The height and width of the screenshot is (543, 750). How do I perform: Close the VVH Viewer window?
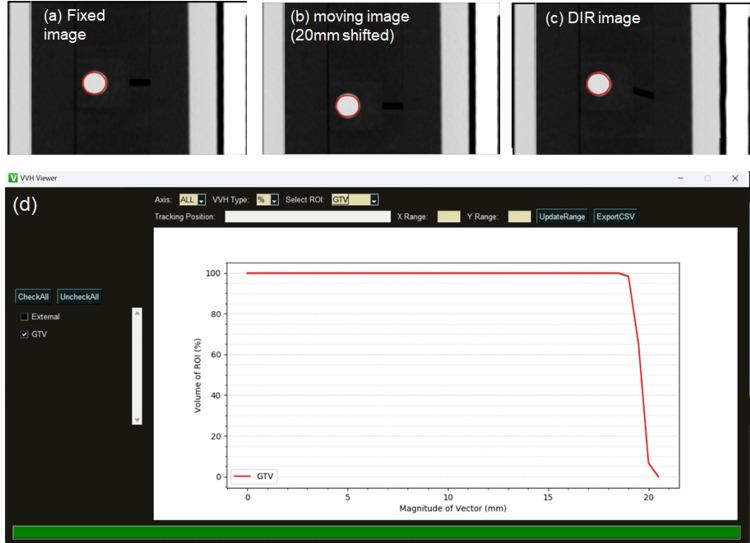735,178
